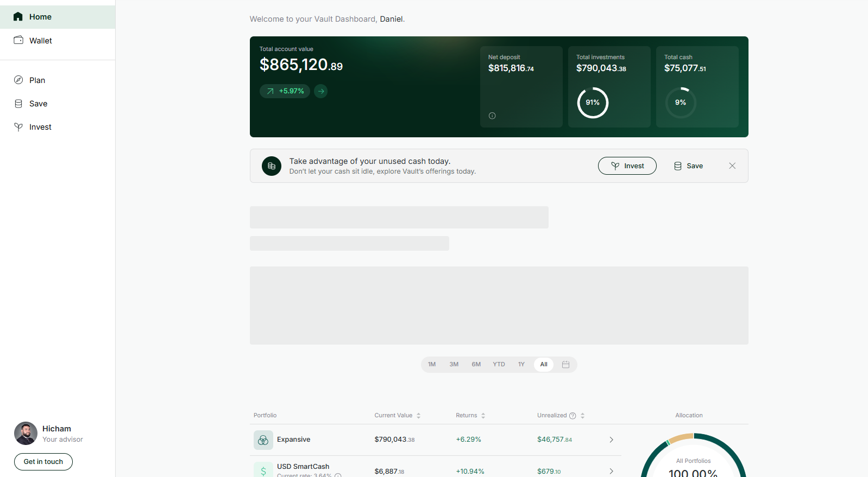Image resolution: width=868 pixels, height=477 pixels.
Task: Click the $6,887.18 current value cell
Action: pyautogui.click(x=389, y=472)
